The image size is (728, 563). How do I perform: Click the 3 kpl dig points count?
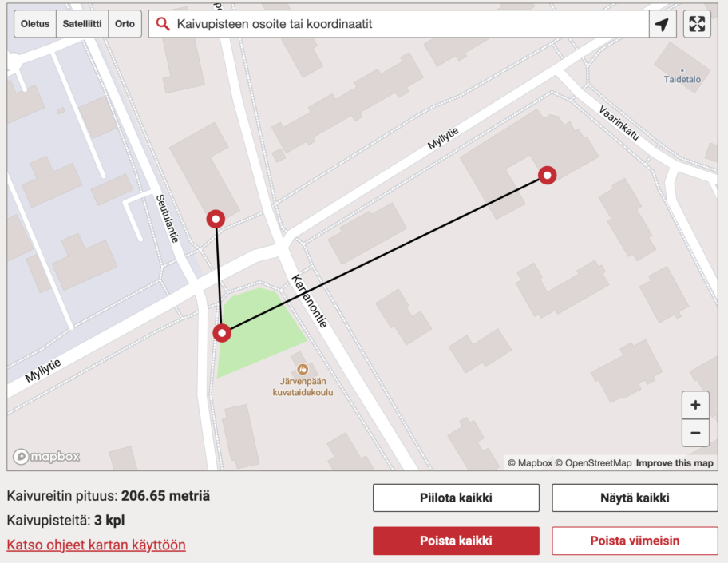point(109,520)
